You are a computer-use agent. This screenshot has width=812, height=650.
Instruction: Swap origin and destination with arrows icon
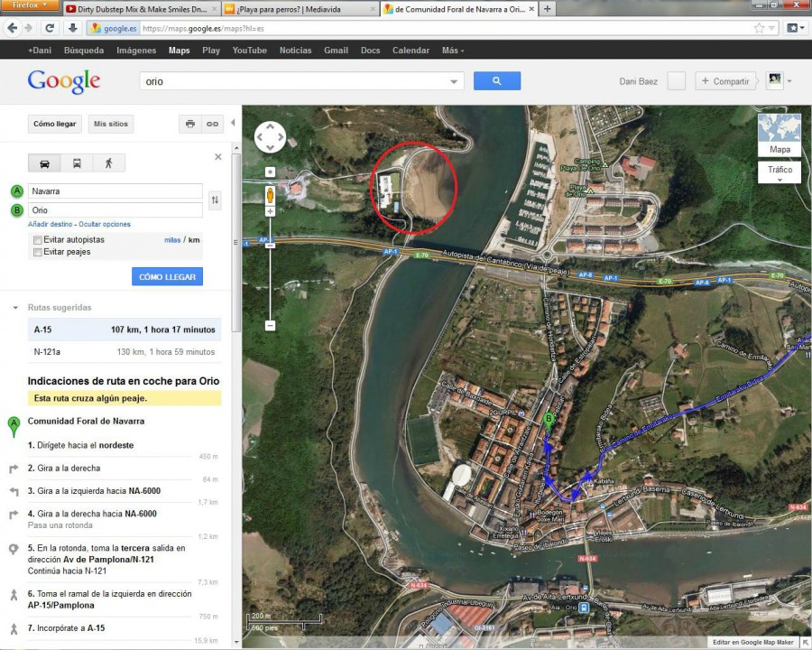(215, 200)
